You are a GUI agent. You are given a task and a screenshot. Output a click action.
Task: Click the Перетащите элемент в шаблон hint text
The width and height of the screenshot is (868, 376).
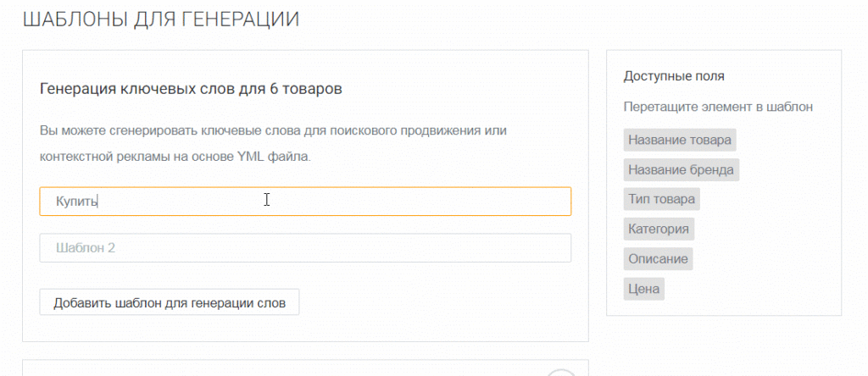coord(718,108)
